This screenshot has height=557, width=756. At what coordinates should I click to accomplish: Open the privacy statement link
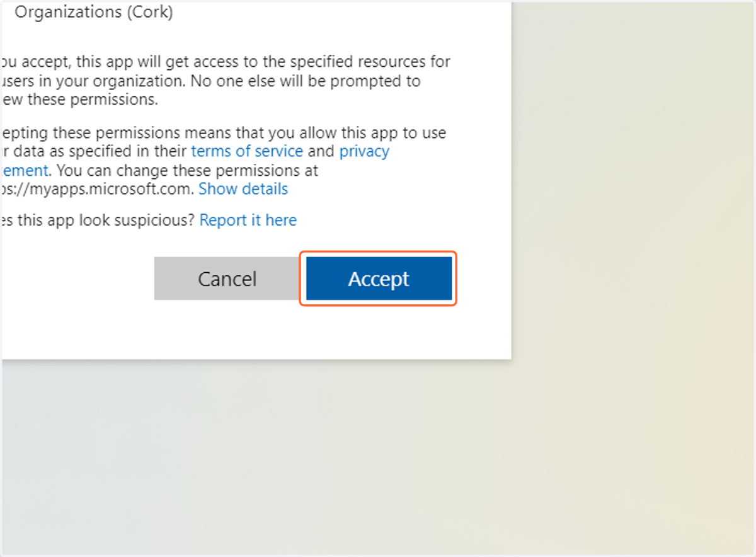click(364, 151)
